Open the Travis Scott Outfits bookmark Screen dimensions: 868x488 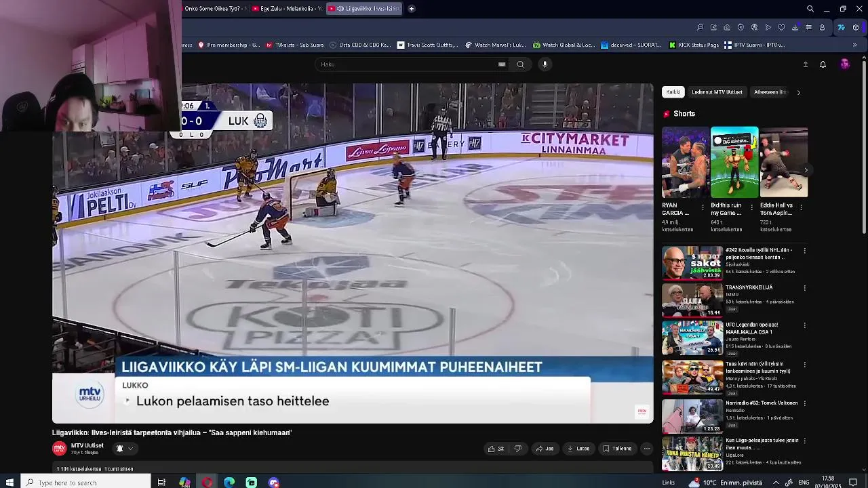coord(428,45)
